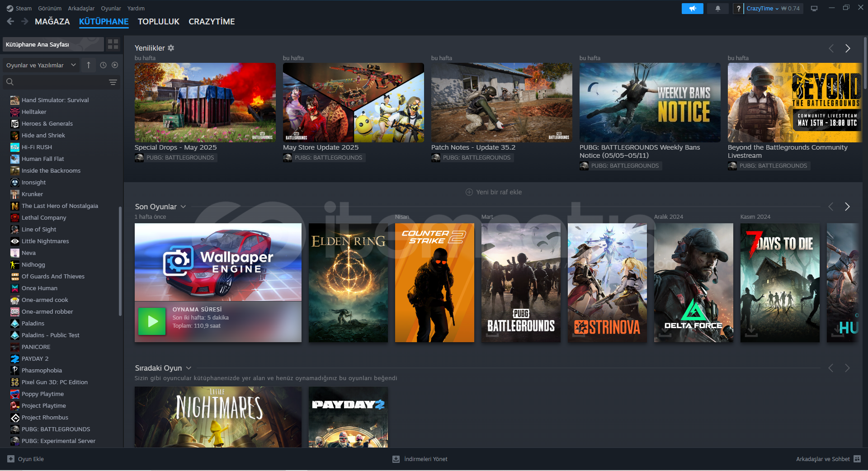The width and height of the screenshot is (868, 471).
Task: Open Yenilikler settings gear
Action: point(171,48)
